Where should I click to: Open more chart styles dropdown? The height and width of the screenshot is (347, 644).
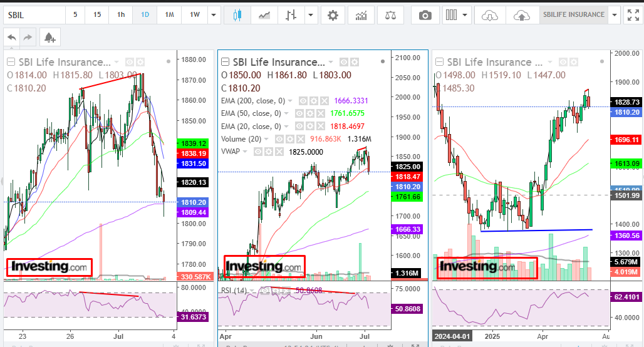click(x=311, y=15)
